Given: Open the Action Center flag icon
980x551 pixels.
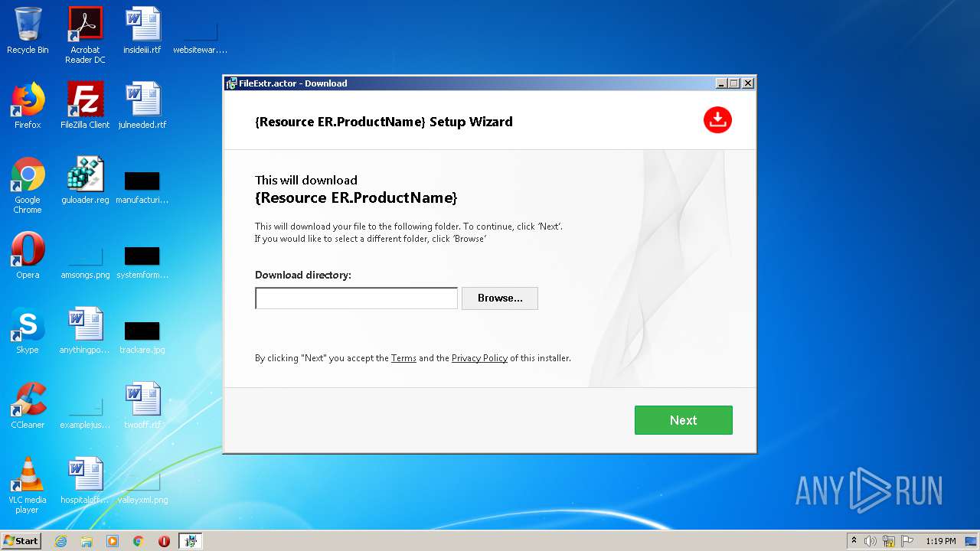Looking at the screenshot, I should 907,541.
